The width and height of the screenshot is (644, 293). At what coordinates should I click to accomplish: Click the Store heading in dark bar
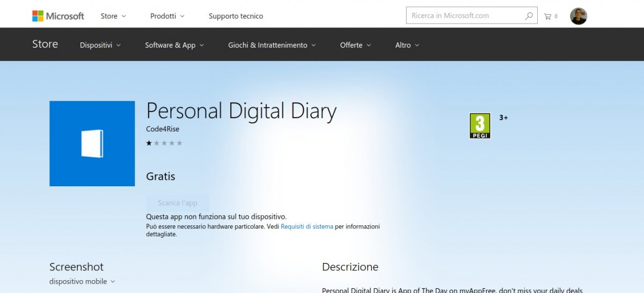pyautogui.click(x=45, y=45)
